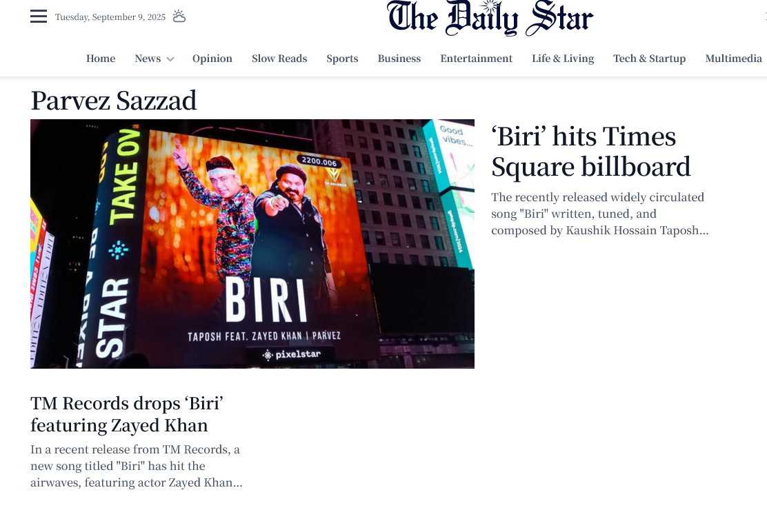Navigate to the Sports section
The height and width of the screenshot is (532, 767).
[342, 59]
